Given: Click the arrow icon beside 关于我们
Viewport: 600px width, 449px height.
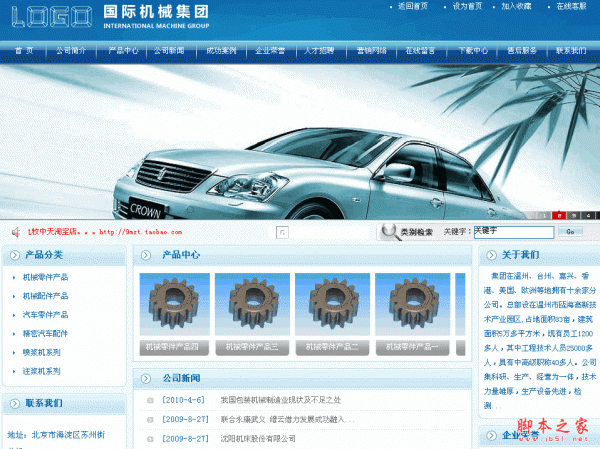Looking at the screenshot, I should [491, 255].
